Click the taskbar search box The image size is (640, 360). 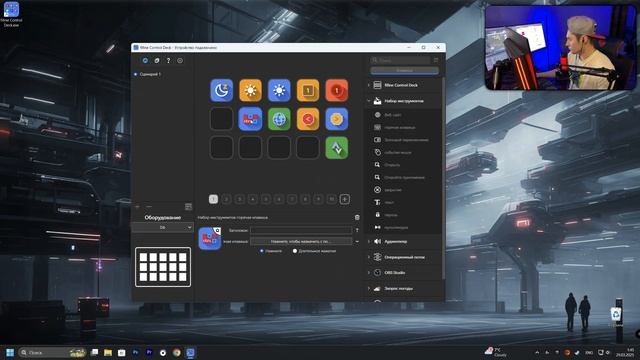(53, 352)
